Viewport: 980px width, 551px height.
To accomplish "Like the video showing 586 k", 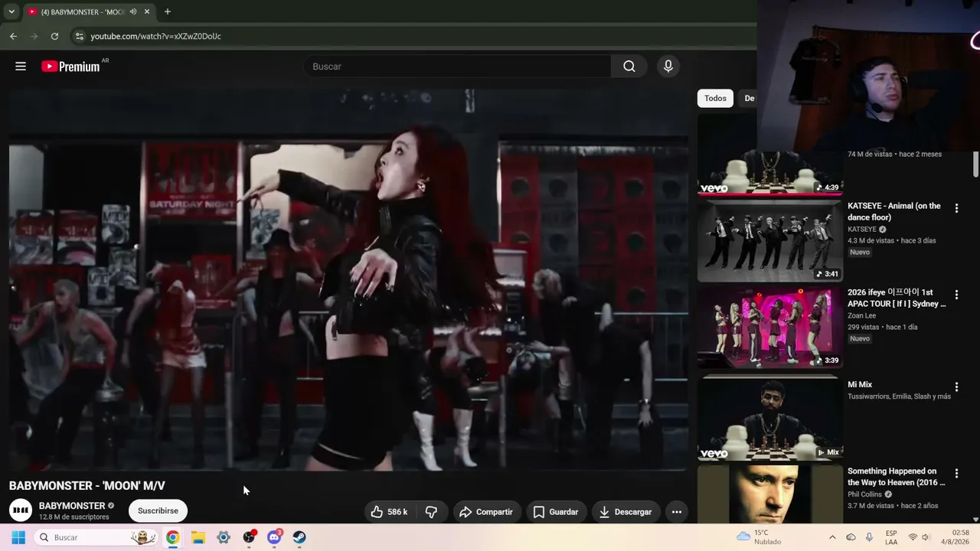I will (390, 512).
